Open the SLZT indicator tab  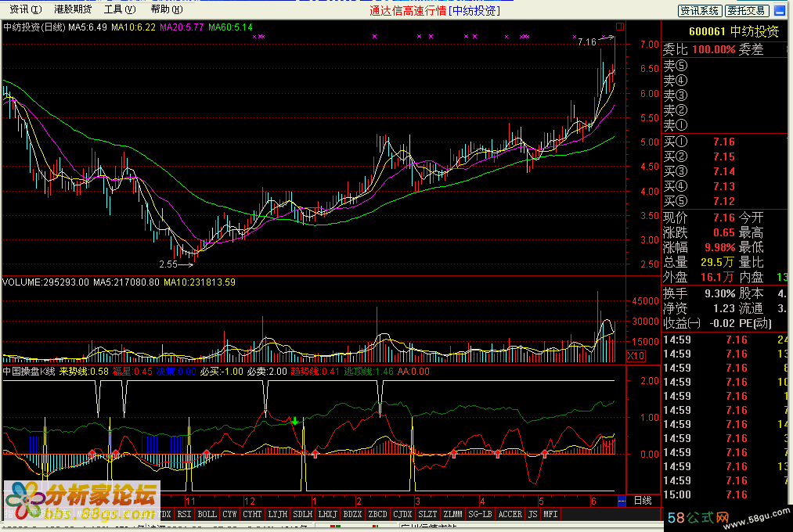(428, 514)
